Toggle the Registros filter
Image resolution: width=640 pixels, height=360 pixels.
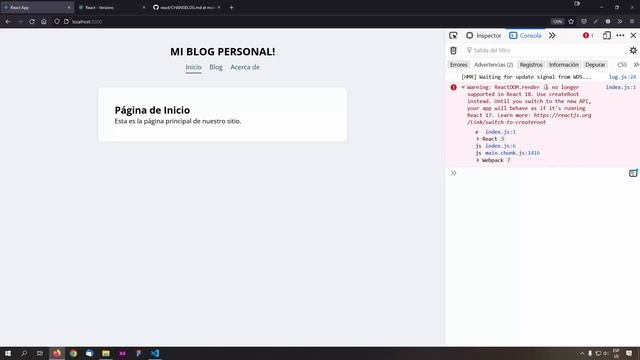531,64
